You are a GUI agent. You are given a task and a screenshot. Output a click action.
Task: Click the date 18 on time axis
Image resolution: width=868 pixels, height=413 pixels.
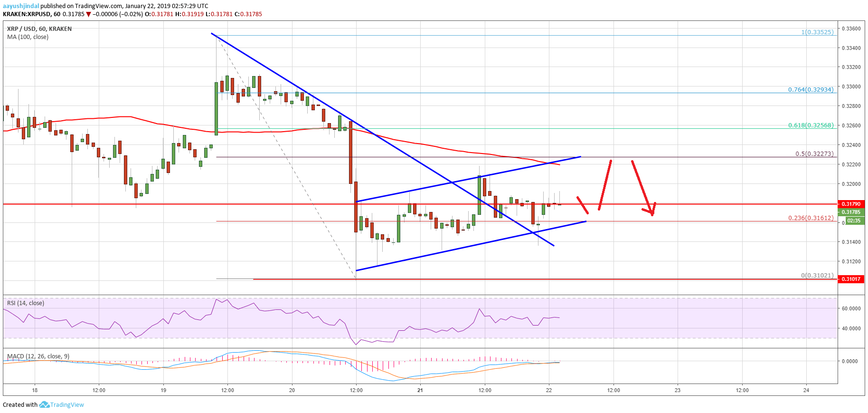(x=35, y=390)
